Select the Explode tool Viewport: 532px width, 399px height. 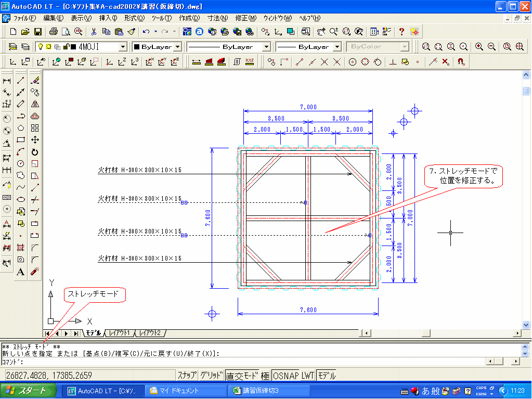[35, 272]
